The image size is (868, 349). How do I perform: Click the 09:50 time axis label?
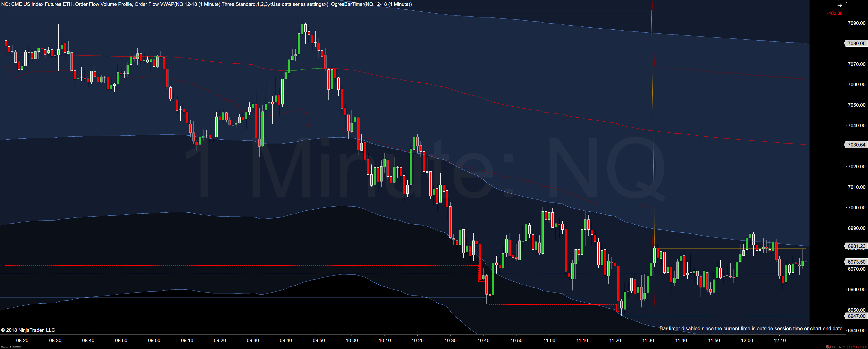tap(319, 340)
